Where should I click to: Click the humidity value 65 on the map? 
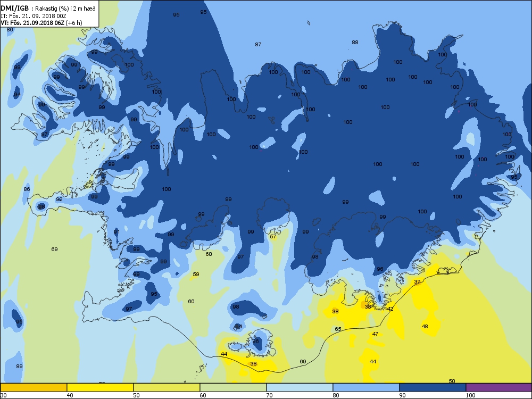338,329
